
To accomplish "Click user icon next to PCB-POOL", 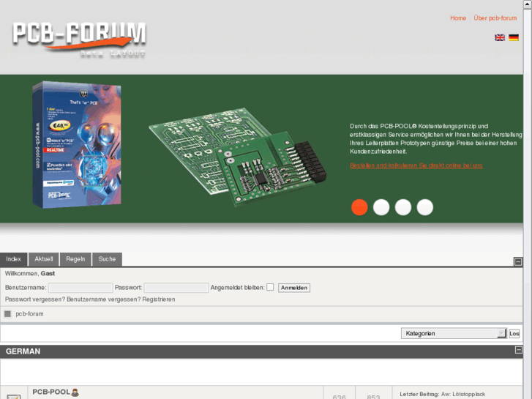I will [x=75, y=392].
